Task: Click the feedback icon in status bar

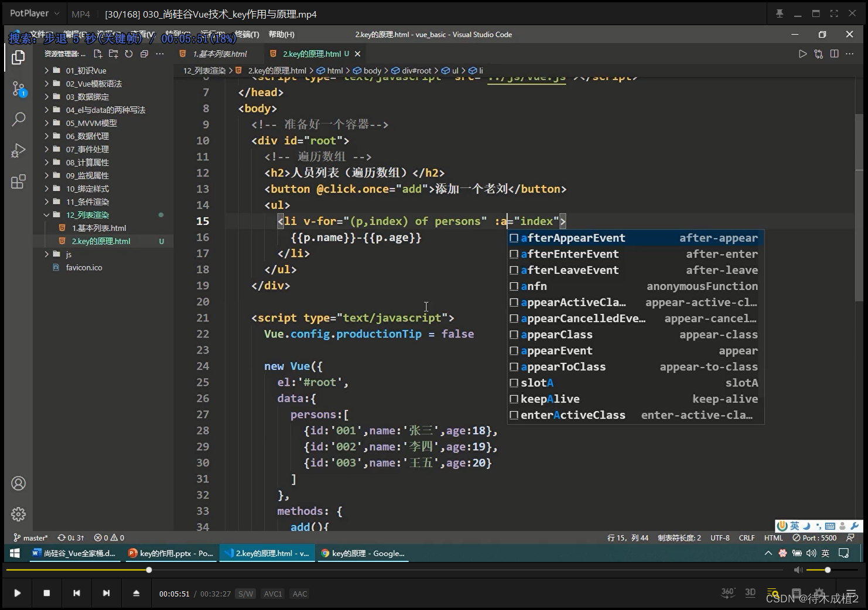Action: [850, 537]
